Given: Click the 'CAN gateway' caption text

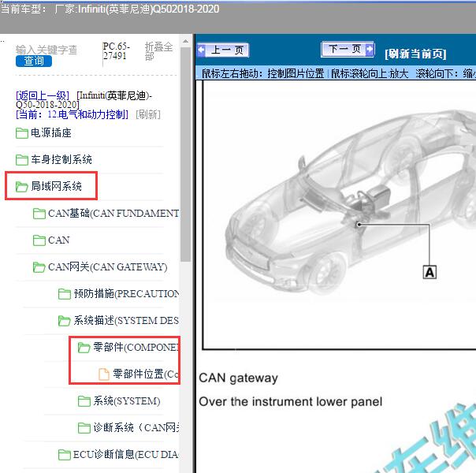Looking at the screenshot, I should [238, 378].
